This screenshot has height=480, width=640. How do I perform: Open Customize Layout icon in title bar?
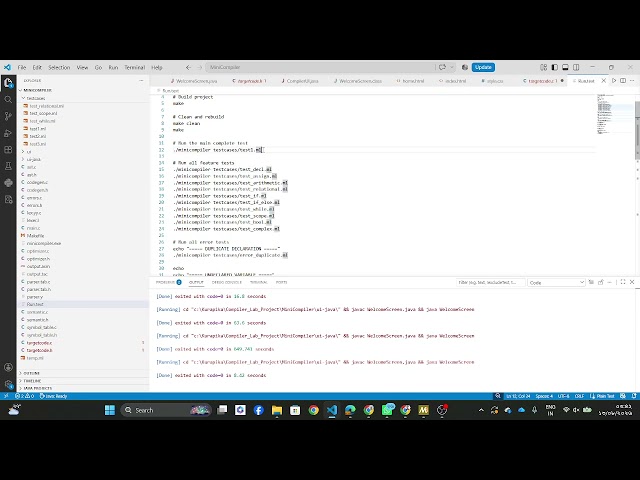click(x=543, y=67)
